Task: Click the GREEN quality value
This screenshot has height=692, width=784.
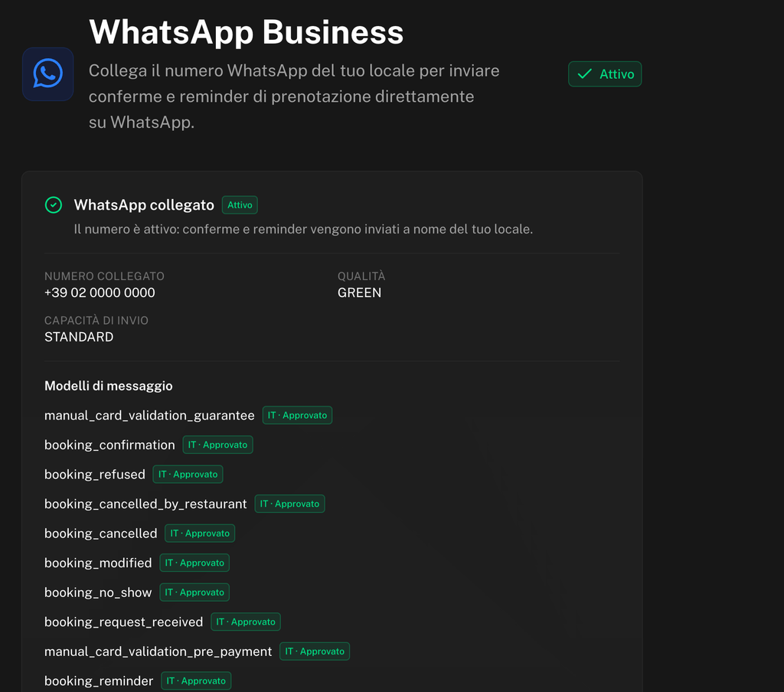Action: [359, 292]
